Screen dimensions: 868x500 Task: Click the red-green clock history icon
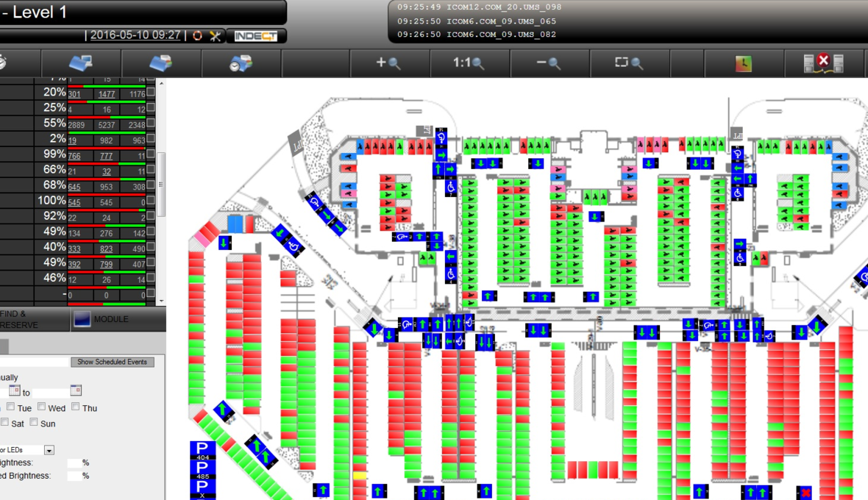point(743,64)
